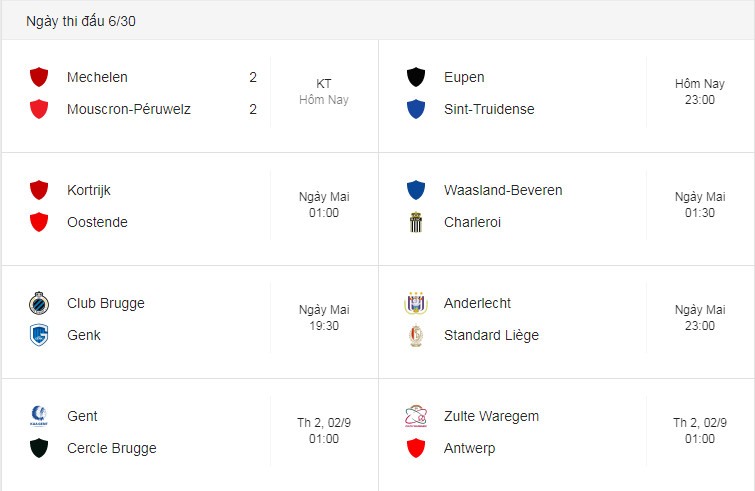Click the black Eupen shield icon

pyautogui.click(x=416, y=77)
